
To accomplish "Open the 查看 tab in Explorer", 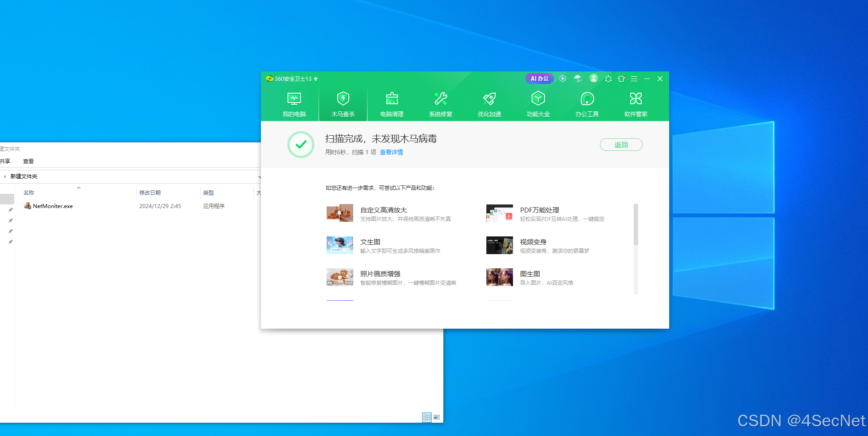I will 28,161.
